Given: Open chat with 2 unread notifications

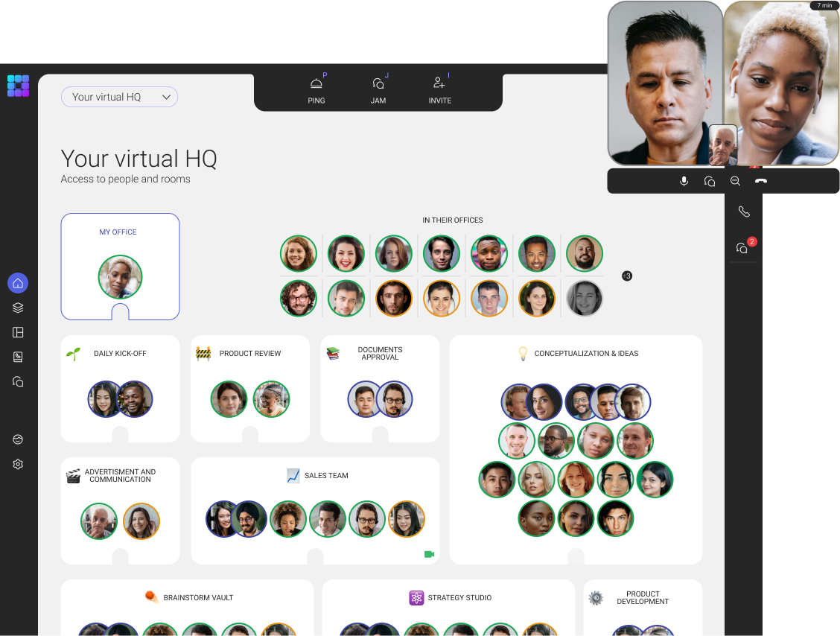Looking at the screenshot, I should [x=742, y=248].
